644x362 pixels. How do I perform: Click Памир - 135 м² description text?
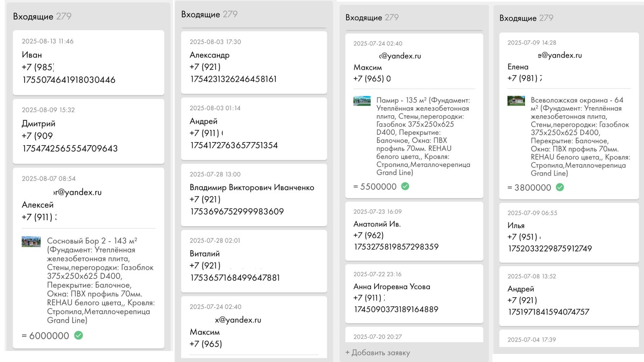point(424,136)
